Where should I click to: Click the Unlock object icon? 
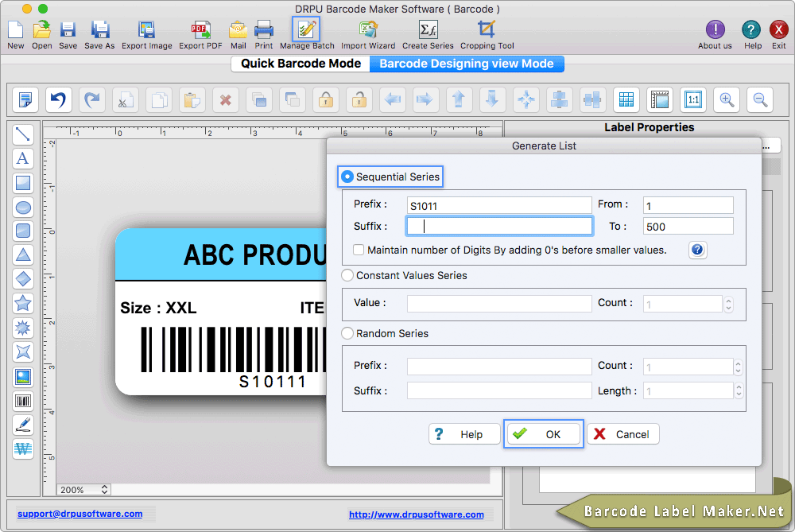point(359,99)
